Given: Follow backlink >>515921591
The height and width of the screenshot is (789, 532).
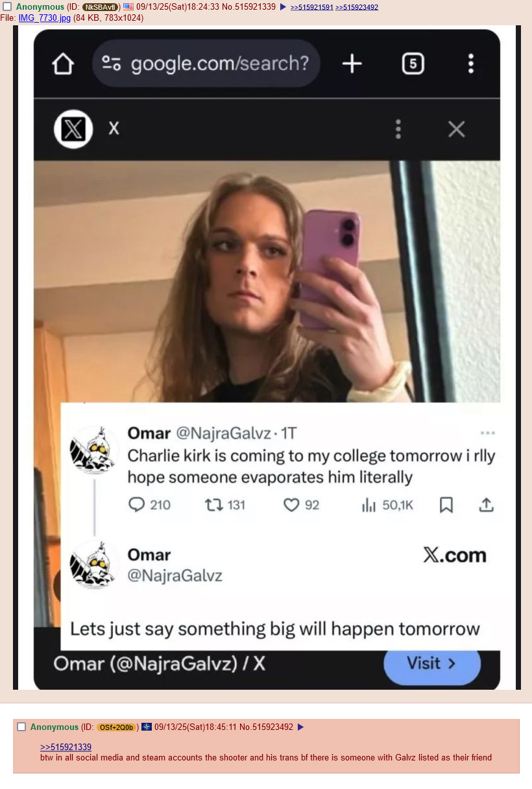Looking at the screenshot, I should coord(311,7).
